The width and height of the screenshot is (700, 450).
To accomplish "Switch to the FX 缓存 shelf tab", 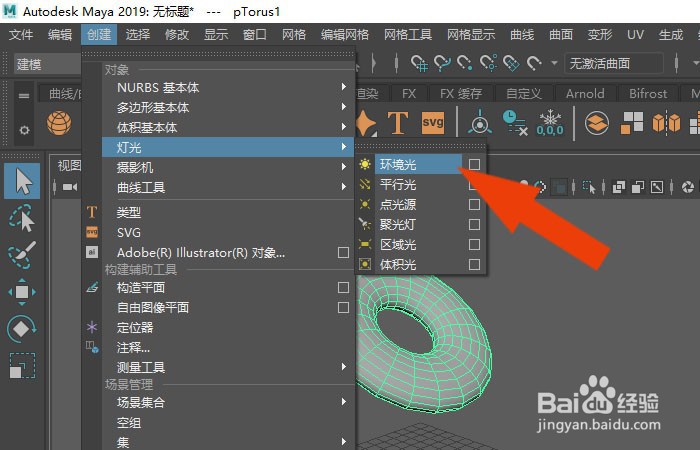I will click(x=461, y=93).
